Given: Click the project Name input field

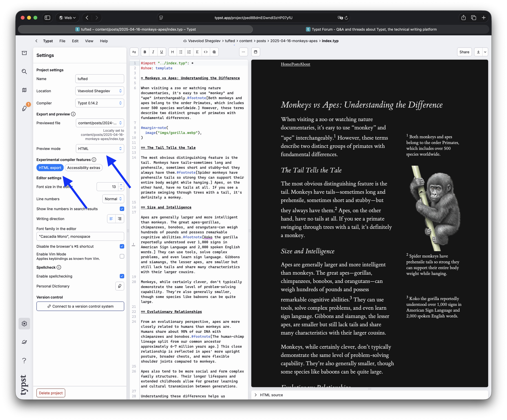Looking at the screenshot, I should (x=99, y=79).
